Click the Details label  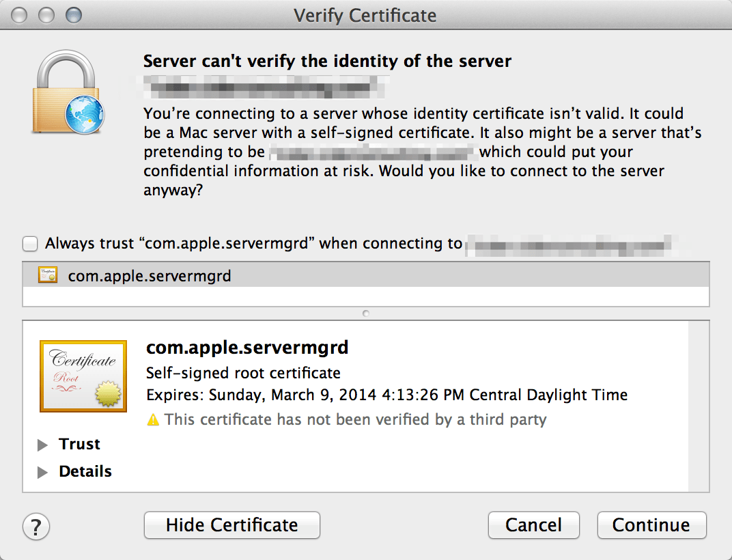(x=85, y=471)
